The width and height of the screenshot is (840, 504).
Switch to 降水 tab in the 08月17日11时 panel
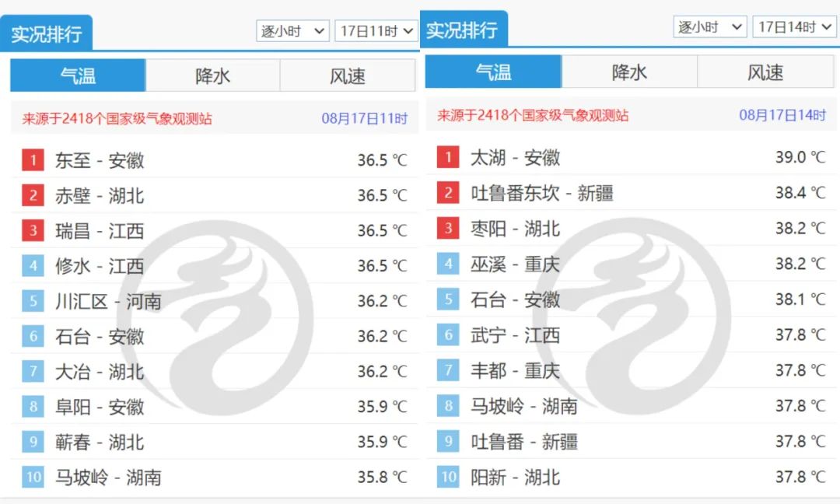coord(212,75)
